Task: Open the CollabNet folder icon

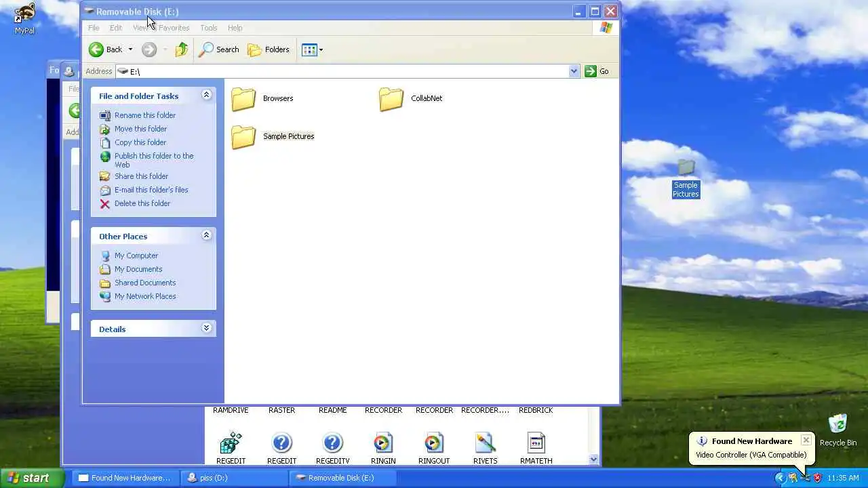Action: point(391,99)
